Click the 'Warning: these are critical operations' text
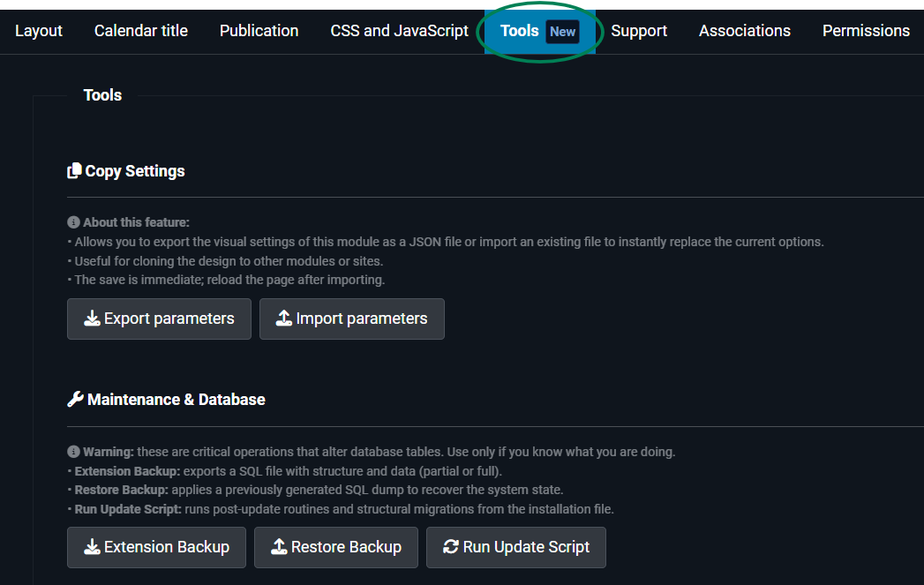 pos(379,452)
